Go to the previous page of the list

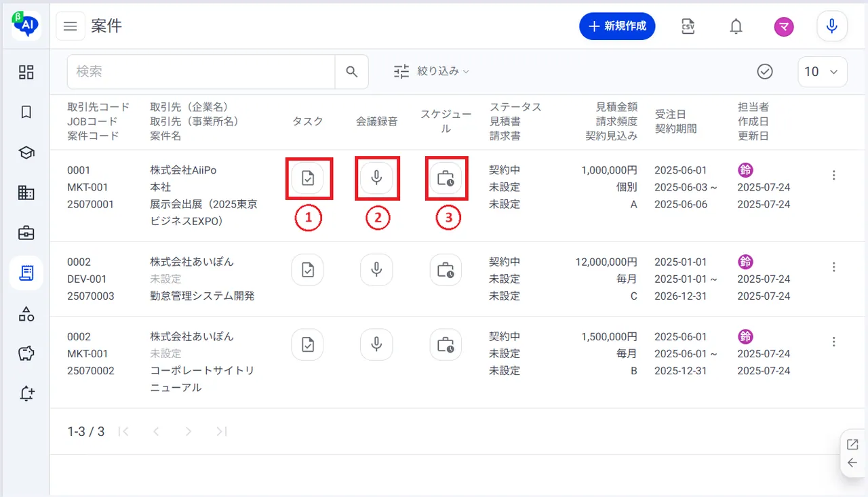(x=156, y=431)
